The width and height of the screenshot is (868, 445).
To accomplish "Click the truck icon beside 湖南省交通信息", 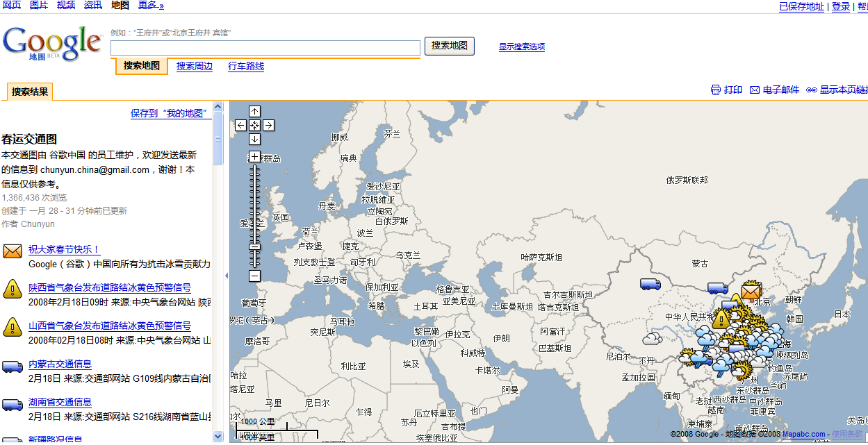I will tap(13, 404).
